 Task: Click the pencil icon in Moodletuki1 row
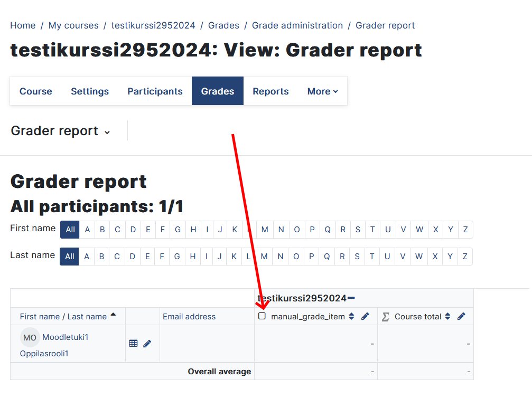[x=147, y=344]
